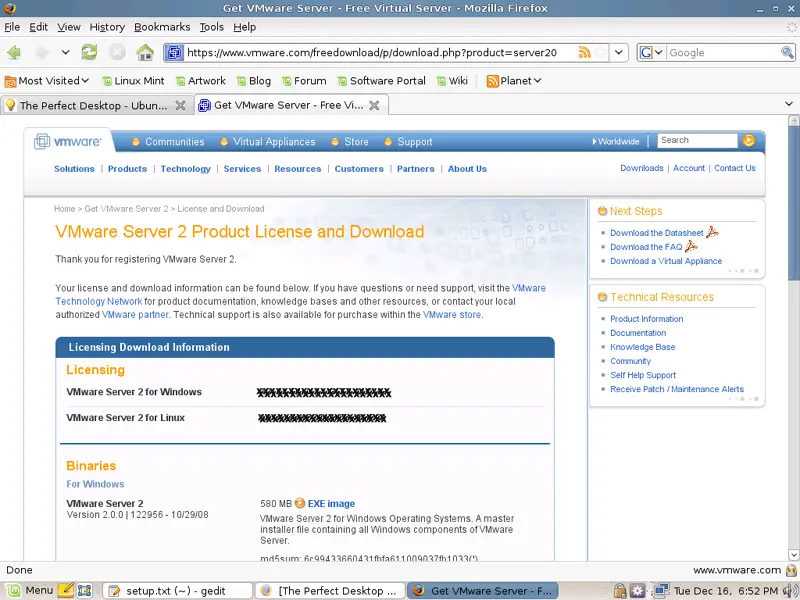The height and width of the screenshot is (600, 800).
Task: Click the VMware logo
Action: pos(67,141)
